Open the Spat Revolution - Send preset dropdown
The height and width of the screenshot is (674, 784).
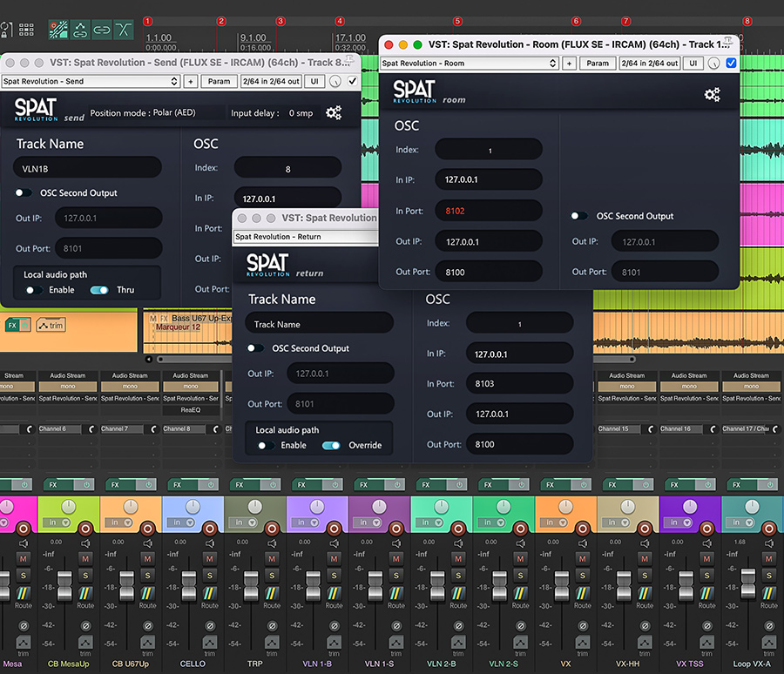[x=91, y=81]
